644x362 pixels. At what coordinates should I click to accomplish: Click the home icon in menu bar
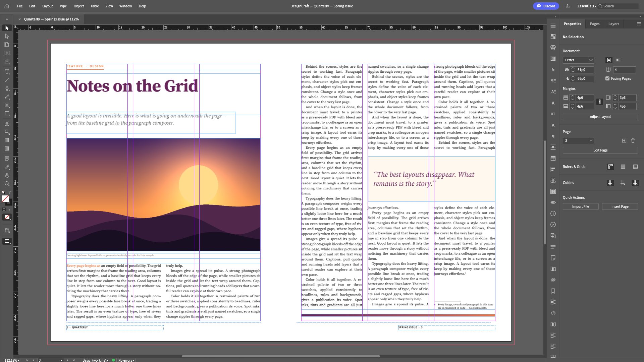coord(7,6)
